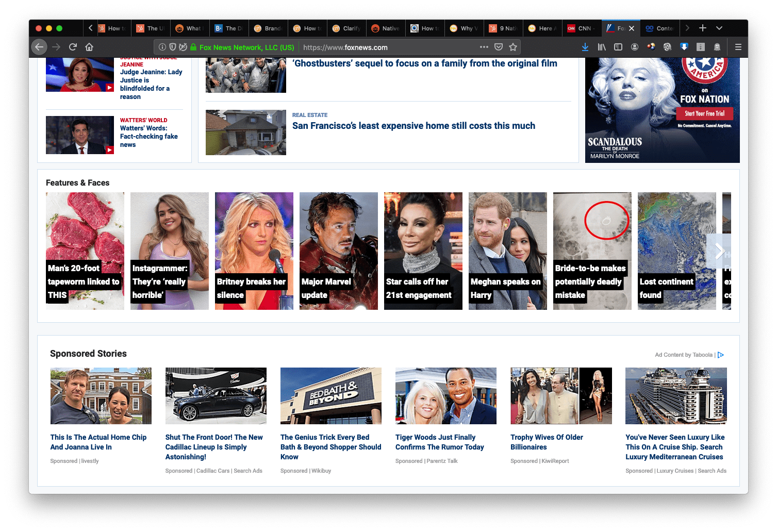Click Start Your Free Trial button

coord(705,113)
